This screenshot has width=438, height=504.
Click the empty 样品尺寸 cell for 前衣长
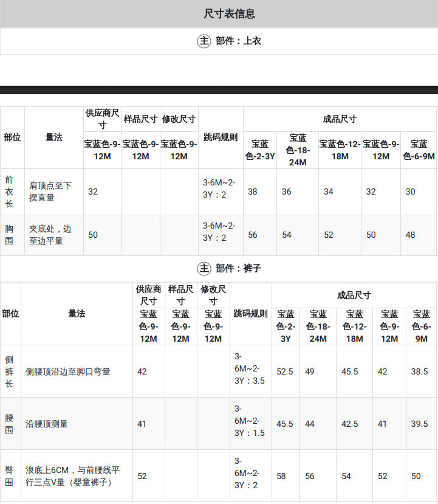[x=141, y=192]
